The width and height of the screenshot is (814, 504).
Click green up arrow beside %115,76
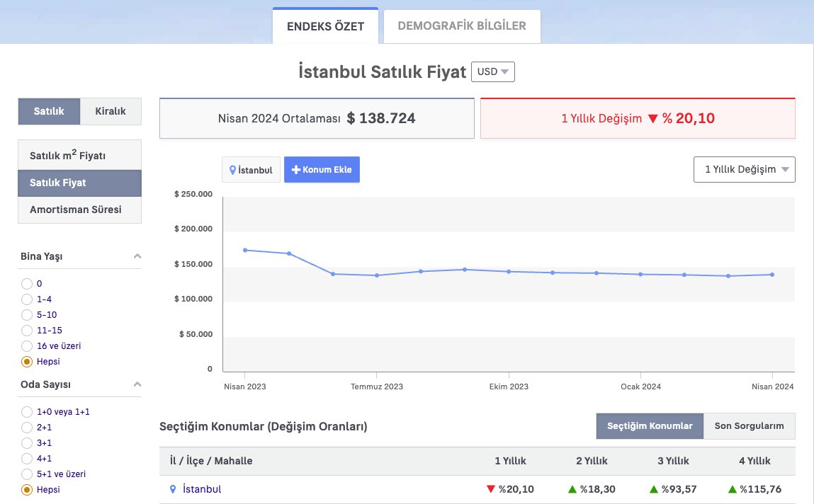732,489
